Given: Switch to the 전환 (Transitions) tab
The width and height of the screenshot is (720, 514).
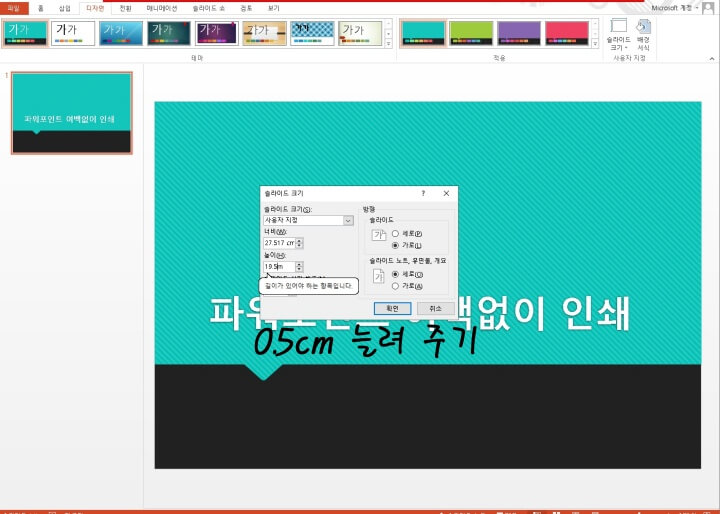Looking at the screenshot, I should point(125,8).
